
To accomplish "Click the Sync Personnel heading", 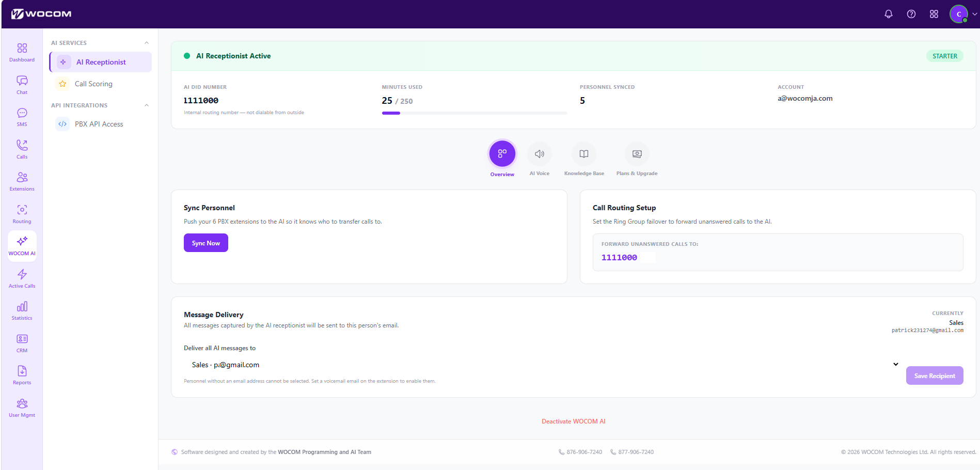I will pyautogui.click(x=209, y=208).
